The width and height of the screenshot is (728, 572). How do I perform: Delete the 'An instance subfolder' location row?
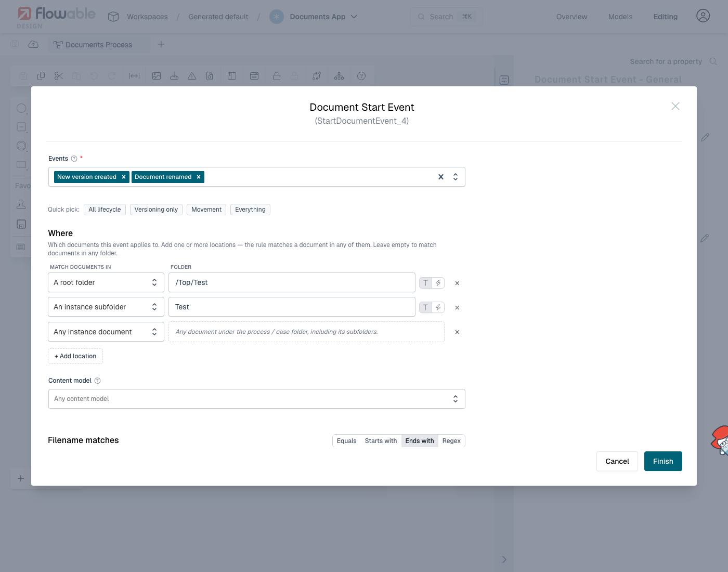coord(457,308)
